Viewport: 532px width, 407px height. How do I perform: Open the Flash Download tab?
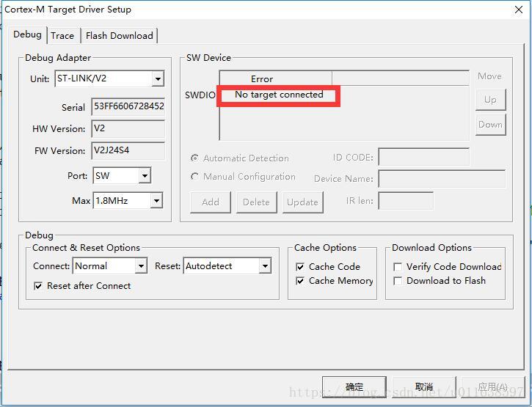point(119,36)
